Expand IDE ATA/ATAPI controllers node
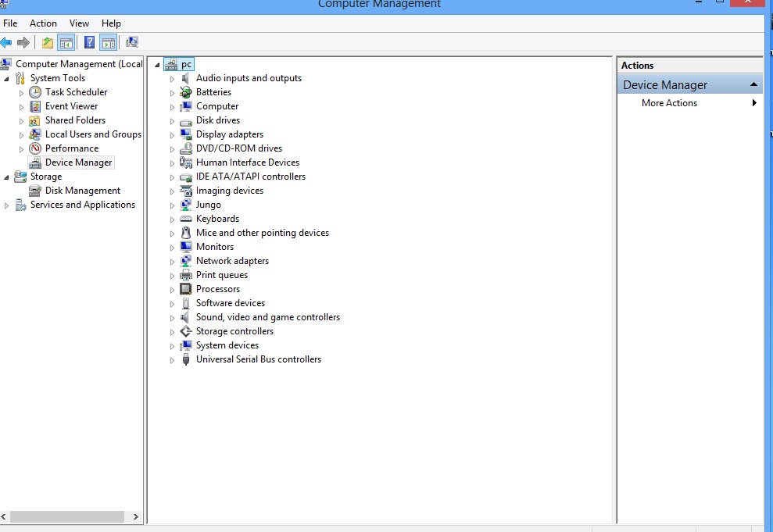 [x=172, y=177]
